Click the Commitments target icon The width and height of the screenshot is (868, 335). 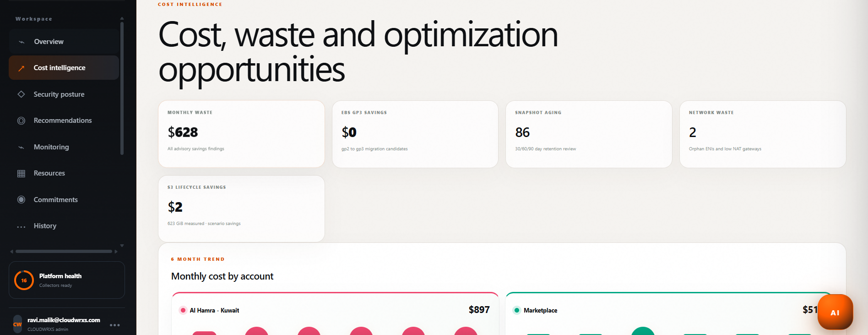pos(21,200)
